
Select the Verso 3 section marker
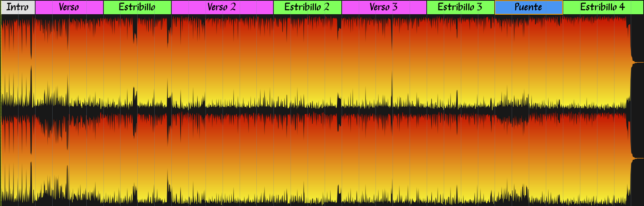coord(384,7)
